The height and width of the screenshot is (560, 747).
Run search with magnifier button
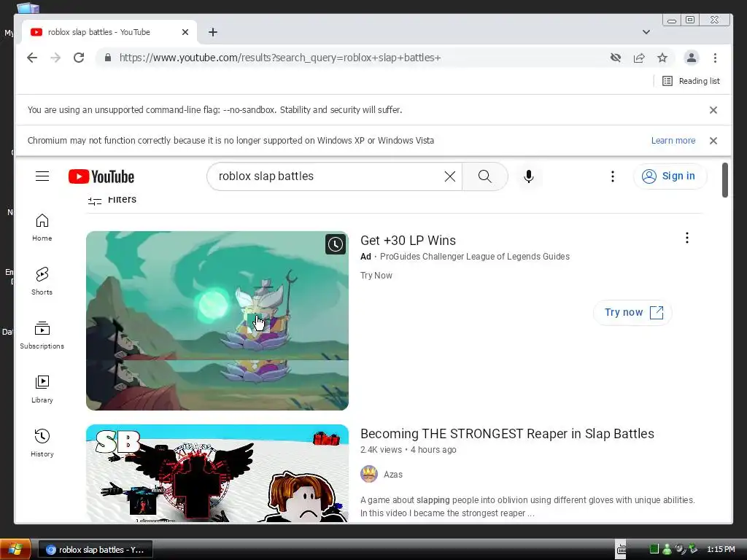coord(484,176)
